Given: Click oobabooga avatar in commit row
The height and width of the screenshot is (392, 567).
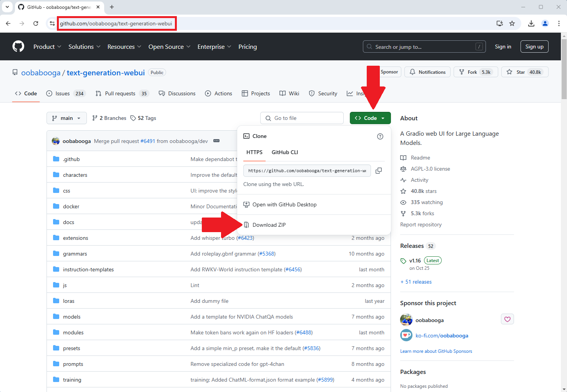Looking at the screenshot, I should 56,141.
